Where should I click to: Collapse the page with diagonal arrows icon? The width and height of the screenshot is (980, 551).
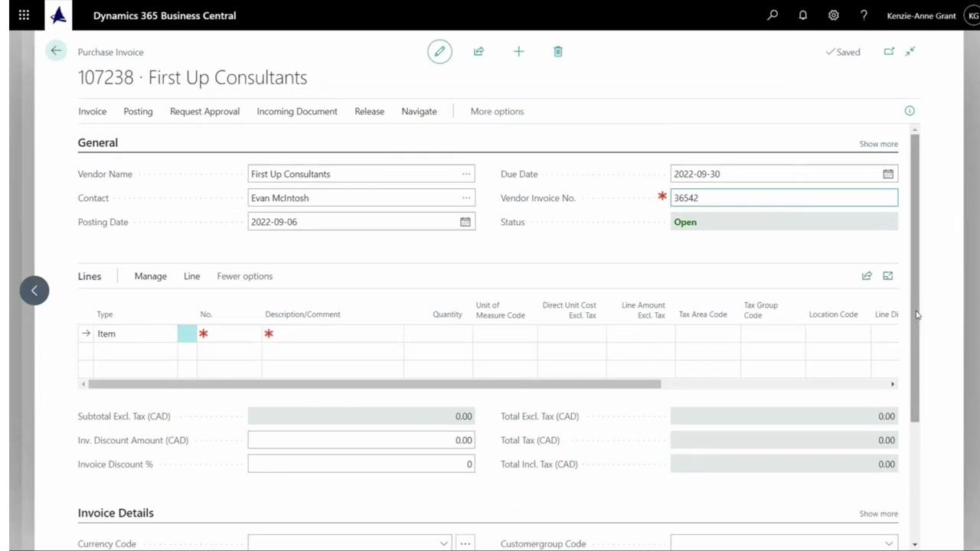tap(910, 51)
